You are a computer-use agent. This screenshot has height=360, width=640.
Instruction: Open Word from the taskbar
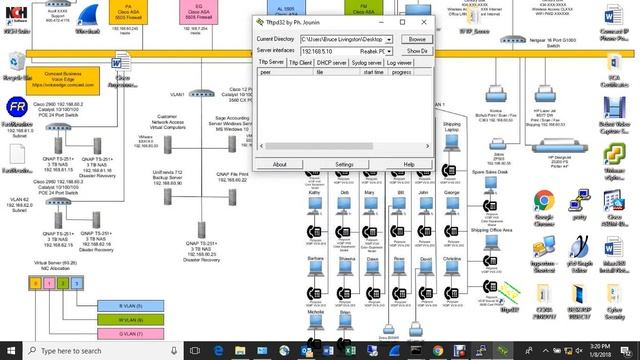(x=328, y=351)
